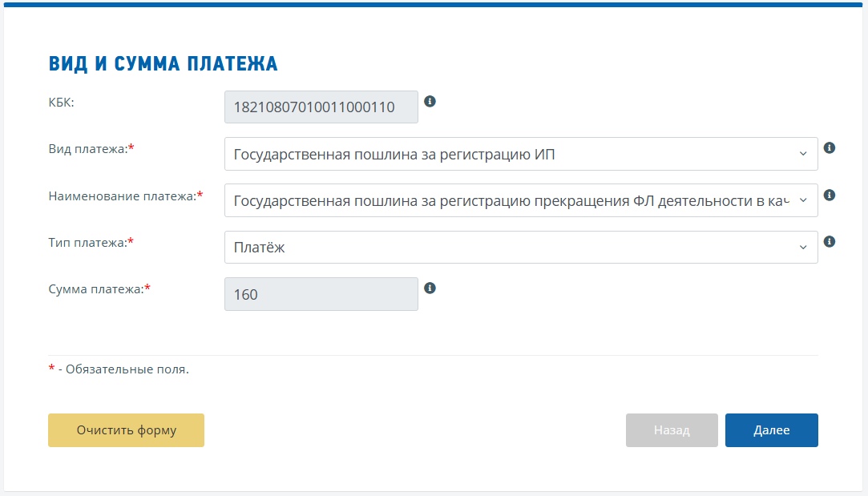
Task: Click the info icon beside Вид платежа
Action: click(830, 147)
